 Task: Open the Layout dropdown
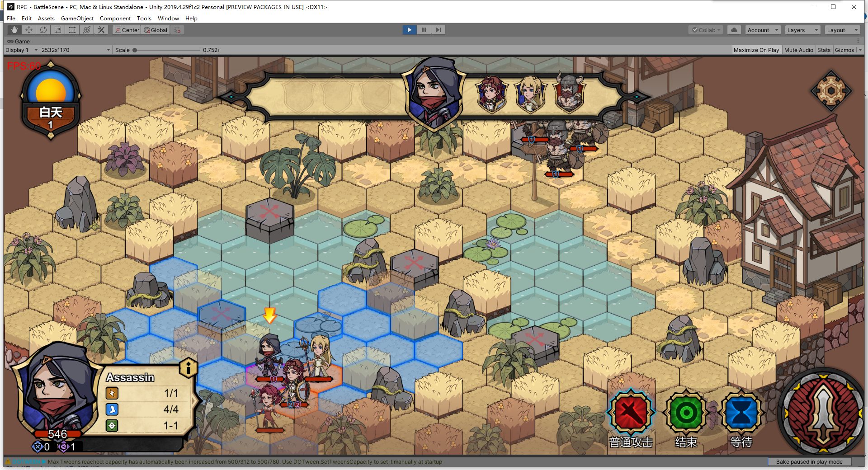[842, 30]
